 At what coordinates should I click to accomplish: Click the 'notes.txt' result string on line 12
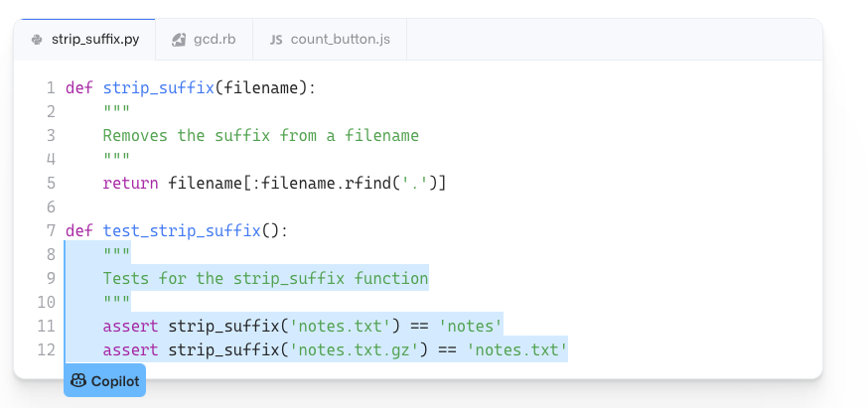click(x=517, y=349)
